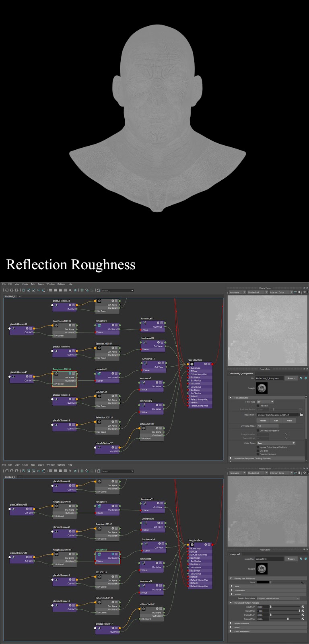Image resolution: width=309 pixels, height=644 pixels.
Task: Click the map checker icon beside Input Max
Action: click(x=303, y=611)
